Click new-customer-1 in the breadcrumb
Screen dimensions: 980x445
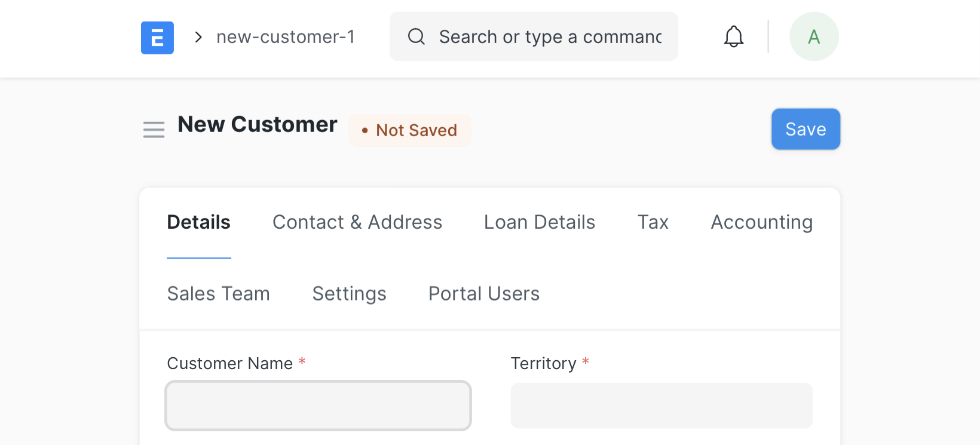tap(286, 36)
